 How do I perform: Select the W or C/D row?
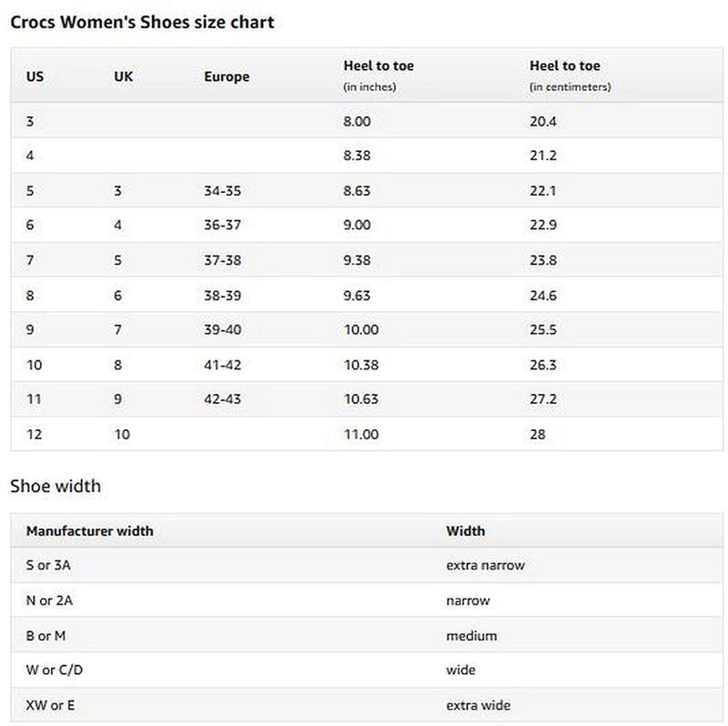[x=367, y=671]
